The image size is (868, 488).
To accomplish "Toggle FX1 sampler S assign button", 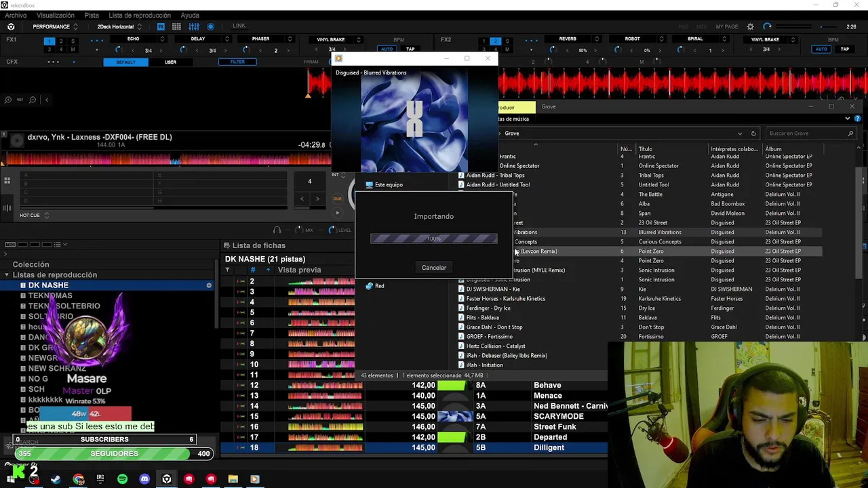I will coord(73,41).
